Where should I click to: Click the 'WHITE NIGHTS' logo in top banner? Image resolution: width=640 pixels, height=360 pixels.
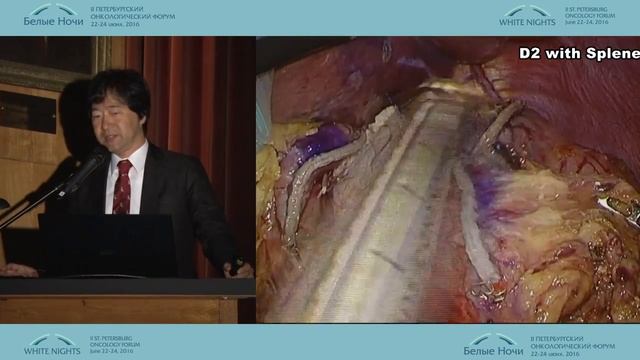click(x=527, y=16)
